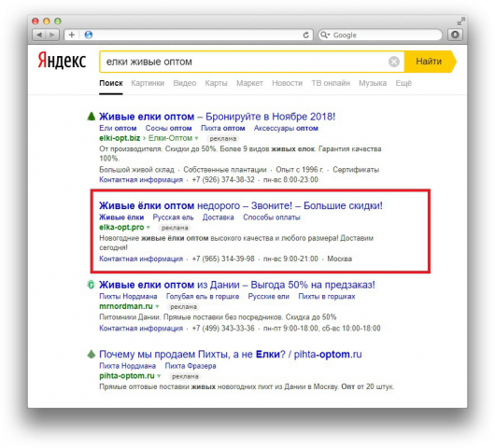Open the Русские ели sitelink
The width and height of the screenshot is (495, 448).
[269, 297]
